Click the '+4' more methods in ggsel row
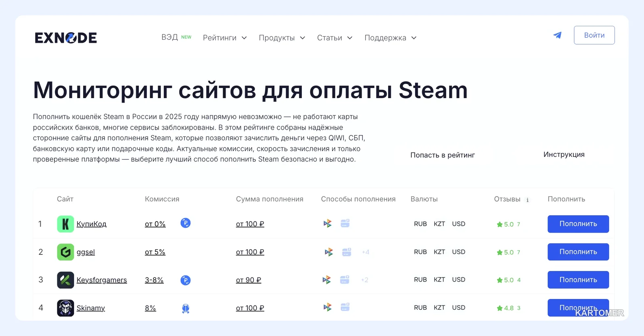This screenshot has width=644, height=336. [x=366, y=252]
